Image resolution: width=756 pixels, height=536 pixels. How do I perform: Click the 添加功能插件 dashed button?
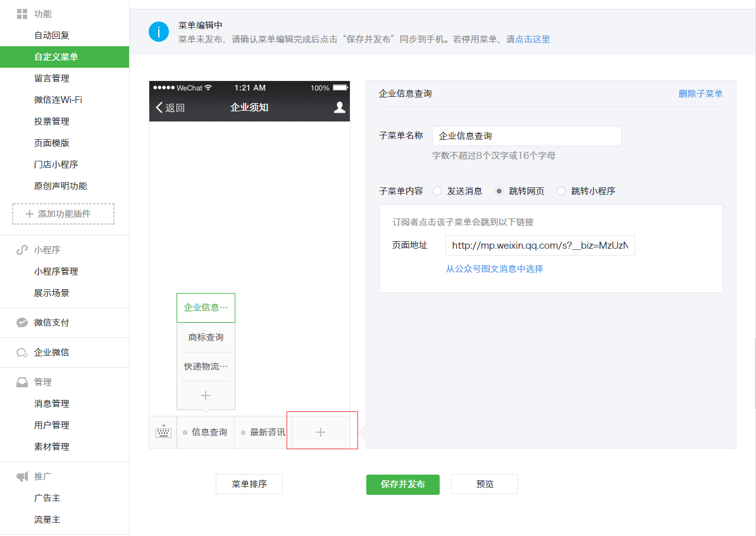63,214
